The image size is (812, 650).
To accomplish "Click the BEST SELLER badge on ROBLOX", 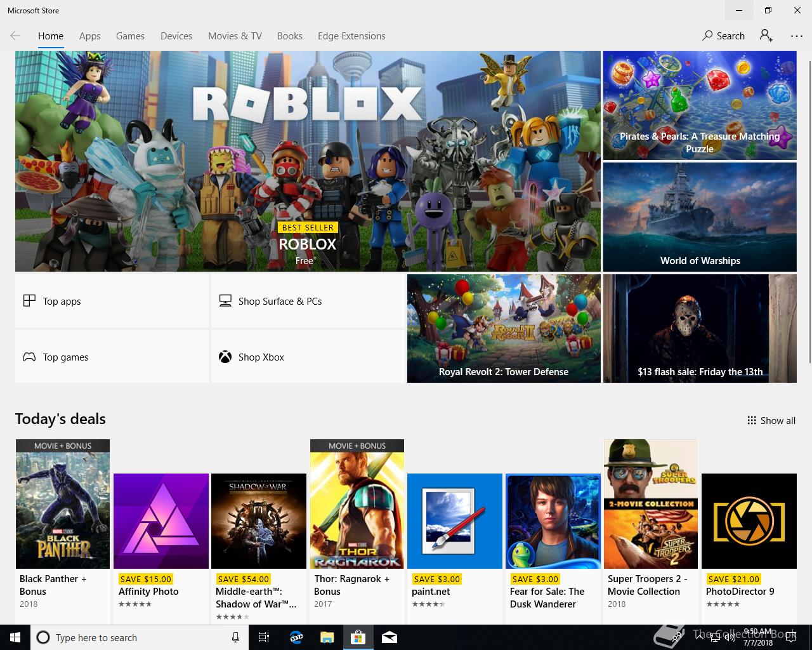I will point(308,227).
